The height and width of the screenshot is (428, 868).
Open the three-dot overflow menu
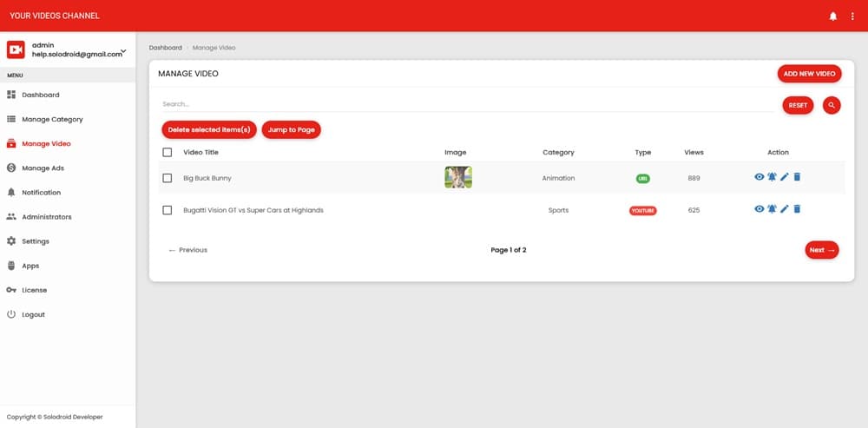[852, 16]
